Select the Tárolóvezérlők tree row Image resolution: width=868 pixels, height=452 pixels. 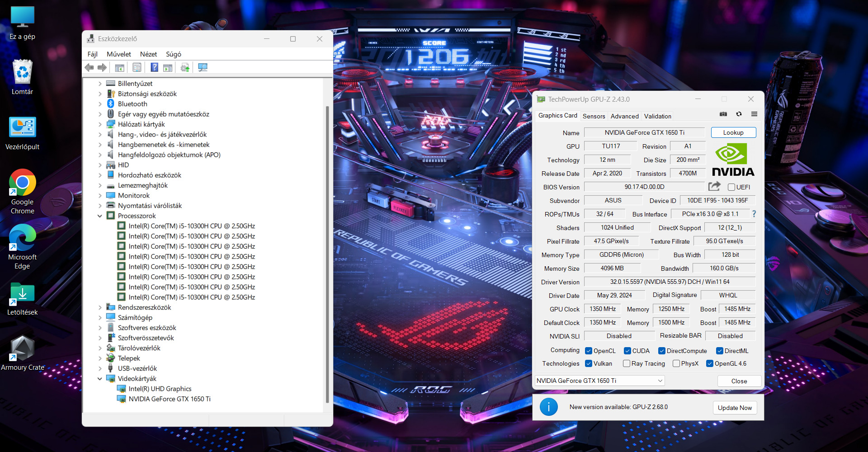[x=139, y=348]
